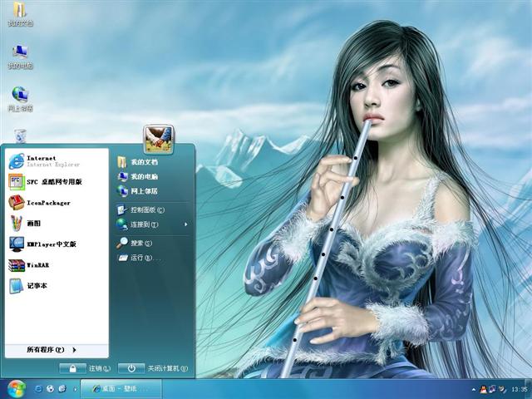The image size is (532, 399).
Task: Launch IconPackager from the Start menu
Action: point(57,203)
